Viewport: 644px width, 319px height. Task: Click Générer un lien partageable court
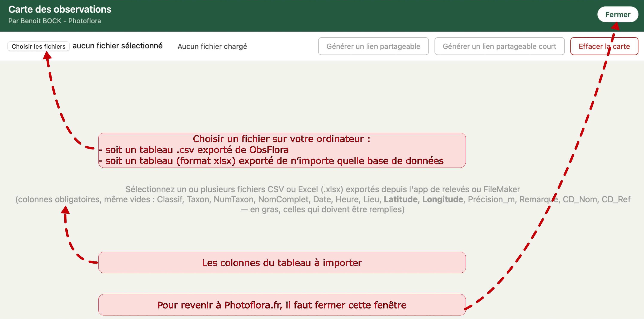tap(499, 46)
